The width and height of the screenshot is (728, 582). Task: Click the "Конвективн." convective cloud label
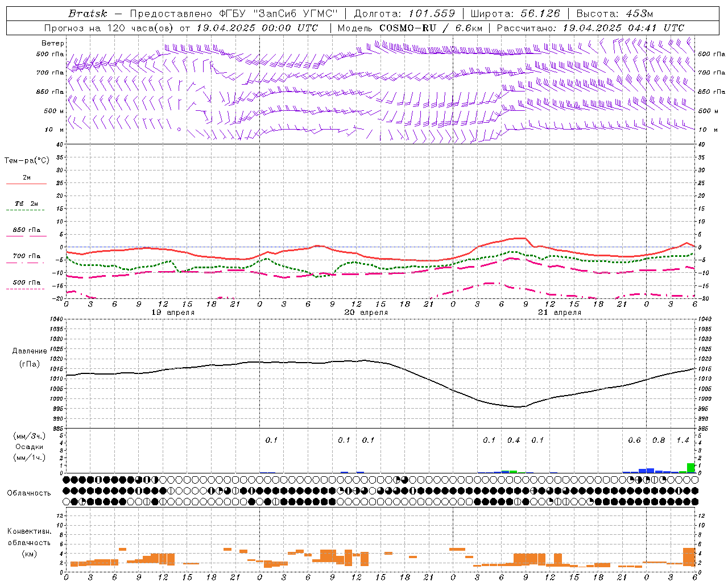click(29, 531)
